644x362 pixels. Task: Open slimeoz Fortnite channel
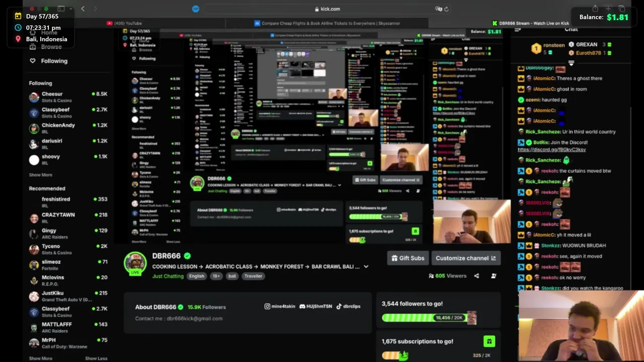[x=68, y=265]
